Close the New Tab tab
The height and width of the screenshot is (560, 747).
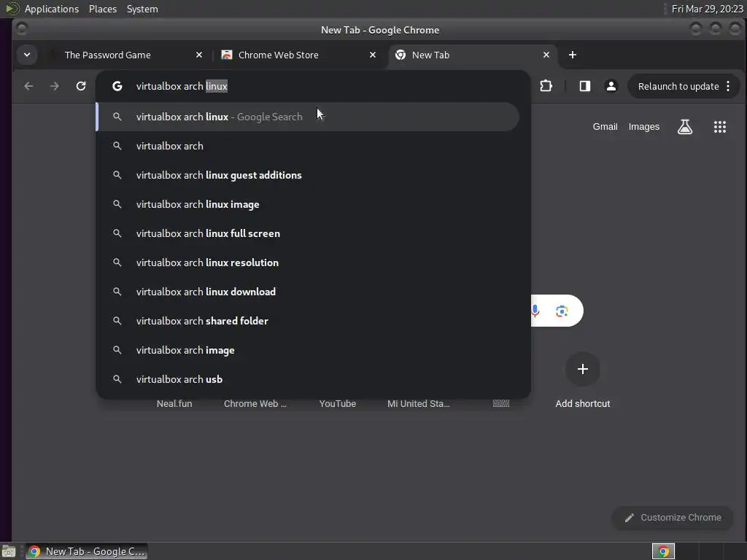pyautogui.click(x=546, y=55)
